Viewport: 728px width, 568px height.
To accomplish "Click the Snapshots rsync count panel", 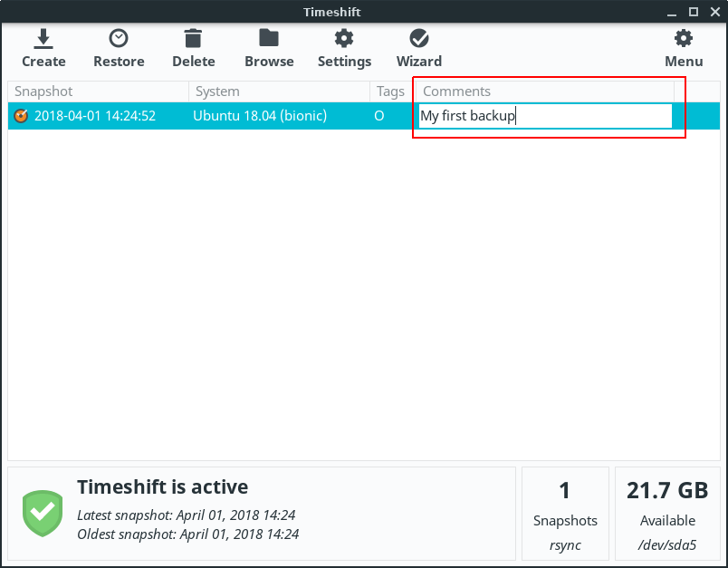I will (564, 514).
